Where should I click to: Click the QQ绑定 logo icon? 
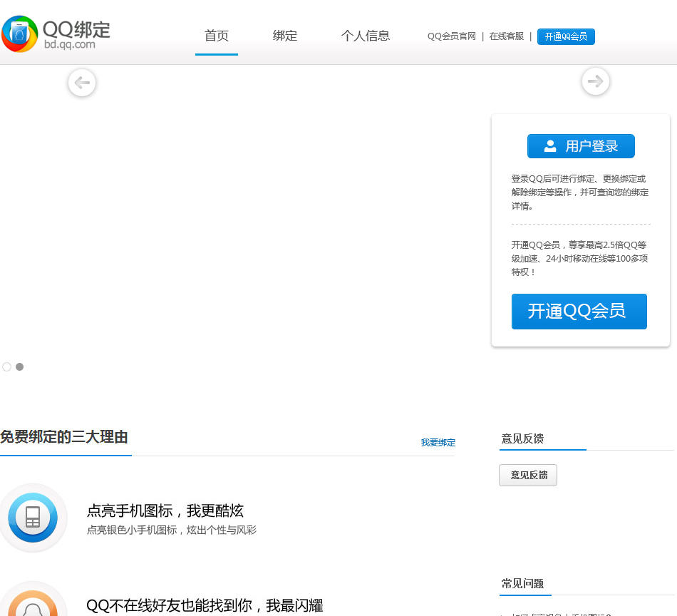(20, 34)
